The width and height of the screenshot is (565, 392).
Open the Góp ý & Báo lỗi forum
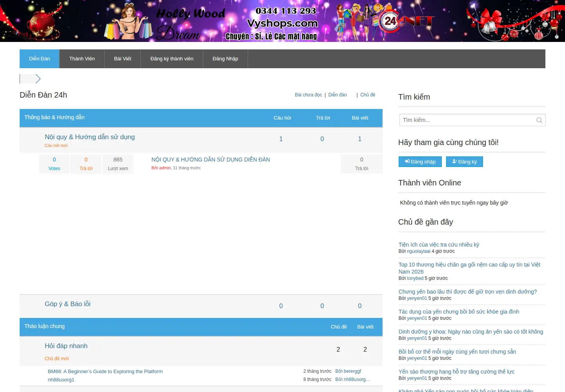(x=67, y=304)
